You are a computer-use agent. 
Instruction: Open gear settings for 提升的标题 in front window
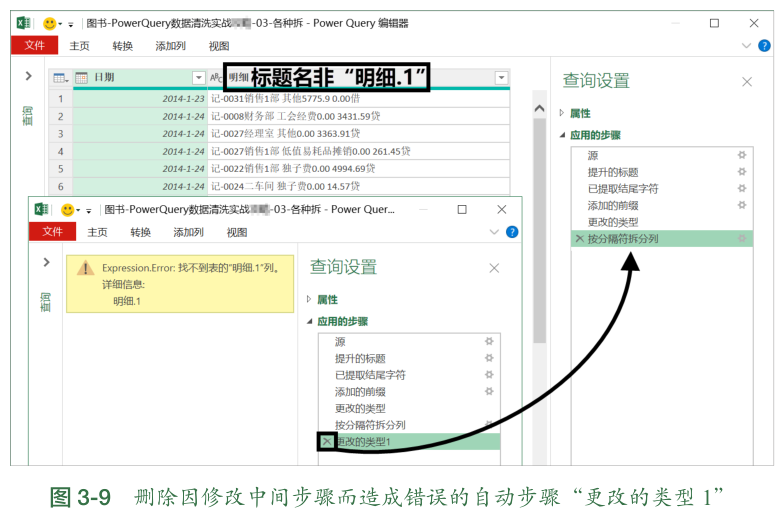[489, 358]
